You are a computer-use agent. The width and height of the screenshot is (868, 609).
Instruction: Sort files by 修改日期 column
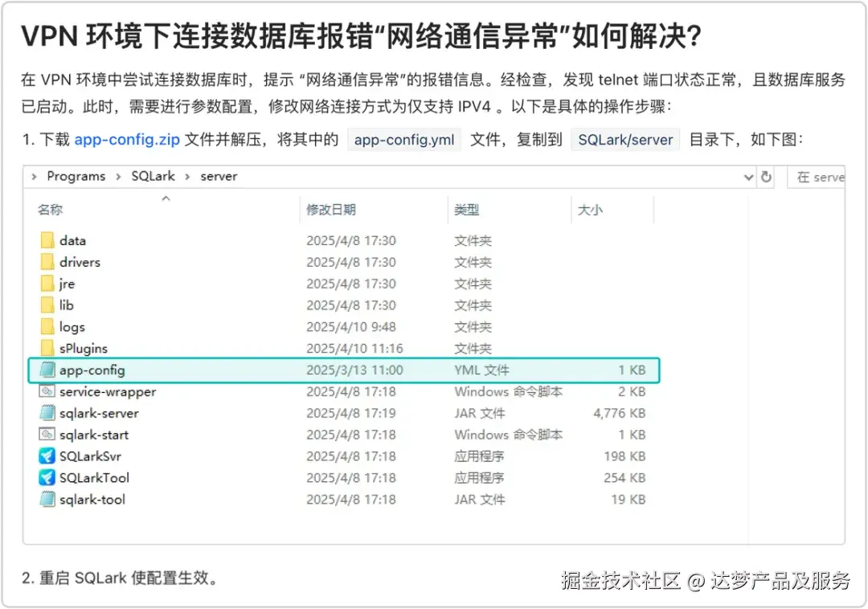[x=331, y=210]
